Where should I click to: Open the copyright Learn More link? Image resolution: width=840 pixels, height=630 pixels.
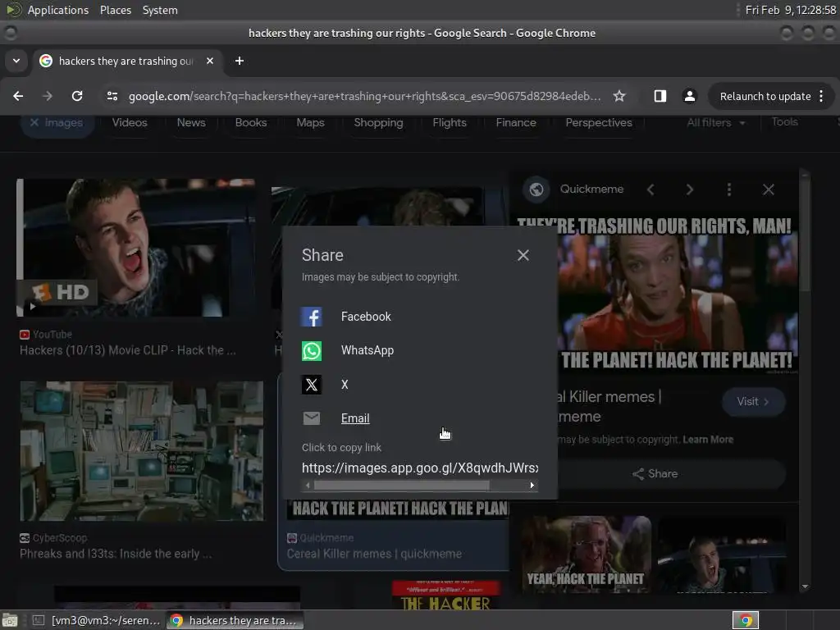click(x=708, y=440)
